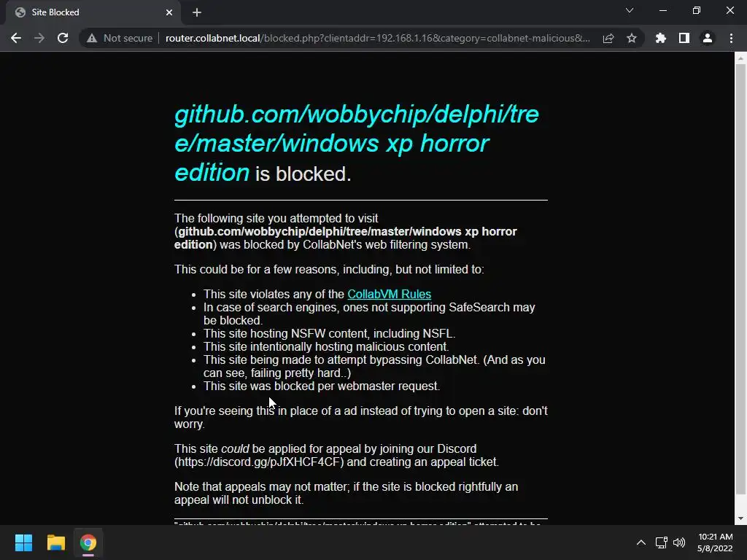Close the Site Blocked tab
This screenshot has height=560, width=747.
click(x=169, y=12)
